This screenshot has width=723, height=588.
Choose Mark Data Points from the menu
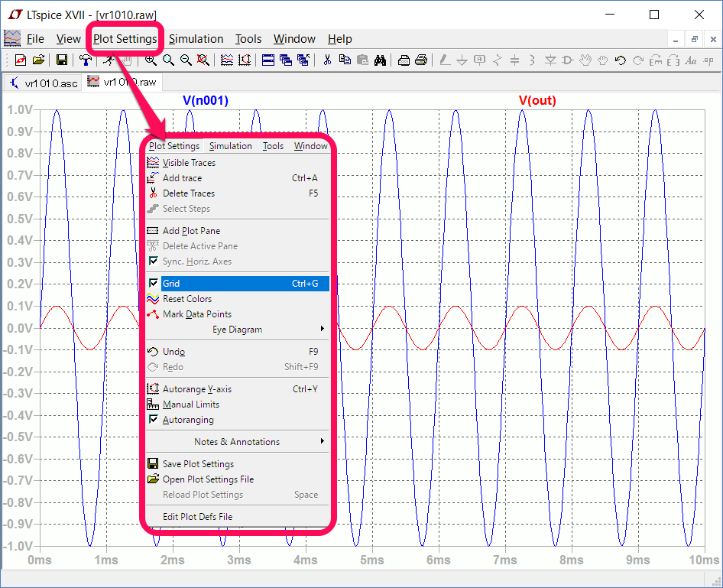pos(238,314)
